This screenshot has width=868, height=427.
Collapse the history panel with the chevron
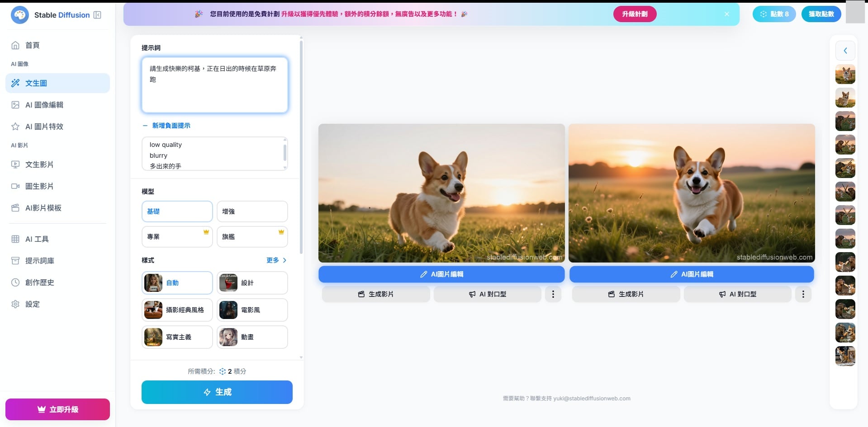pyautogui.click(x=845, y=51)
